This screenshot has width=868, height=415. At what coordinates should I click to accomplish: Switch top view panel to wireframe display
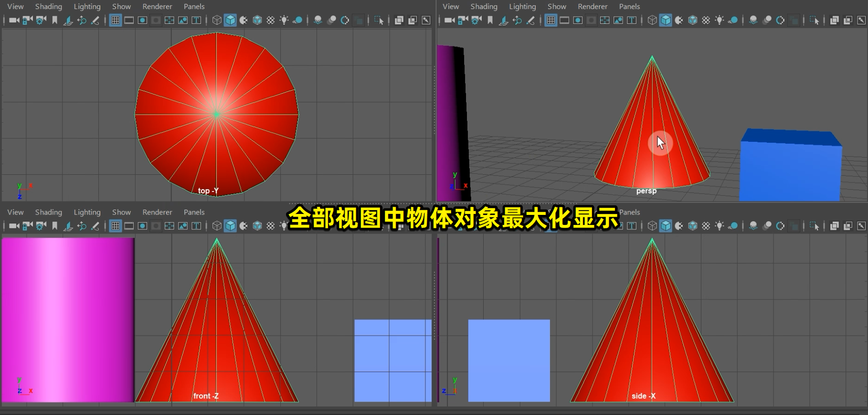217,20
